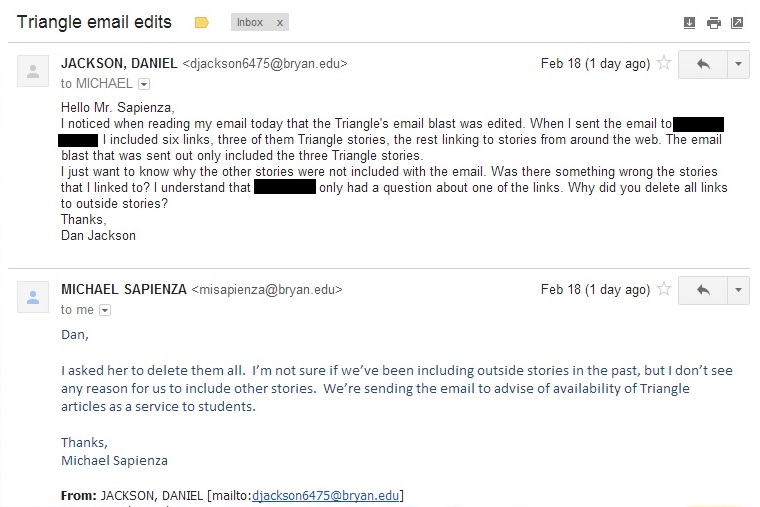Expand recipient details next to 'to me'
760x507 pixels.
tap(105, 310)
